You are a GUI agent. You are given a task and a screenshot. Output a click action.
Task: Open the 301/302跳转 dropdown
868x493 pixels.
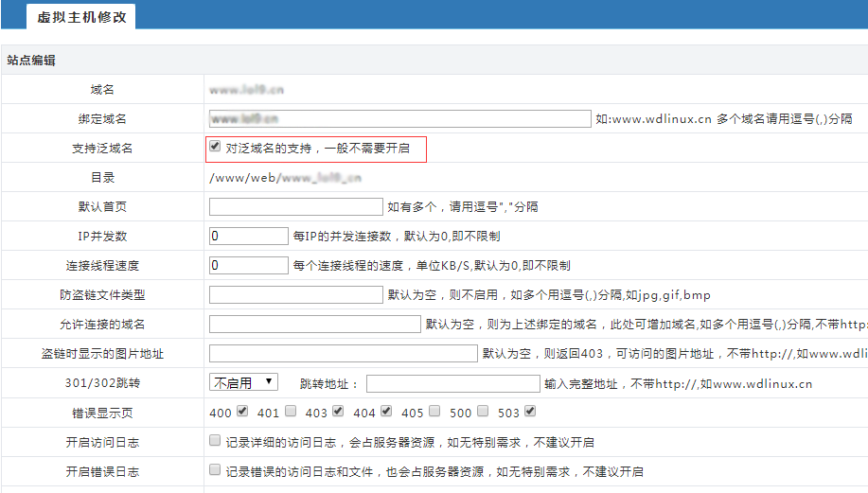pos(243,382)
